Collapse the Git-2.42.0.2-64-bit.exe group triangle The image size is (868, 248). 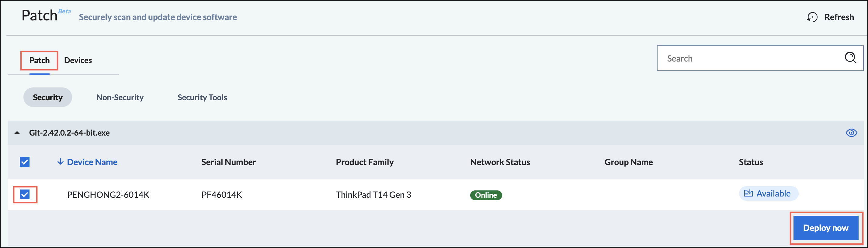pyautogui.click(x=17, y=133)
